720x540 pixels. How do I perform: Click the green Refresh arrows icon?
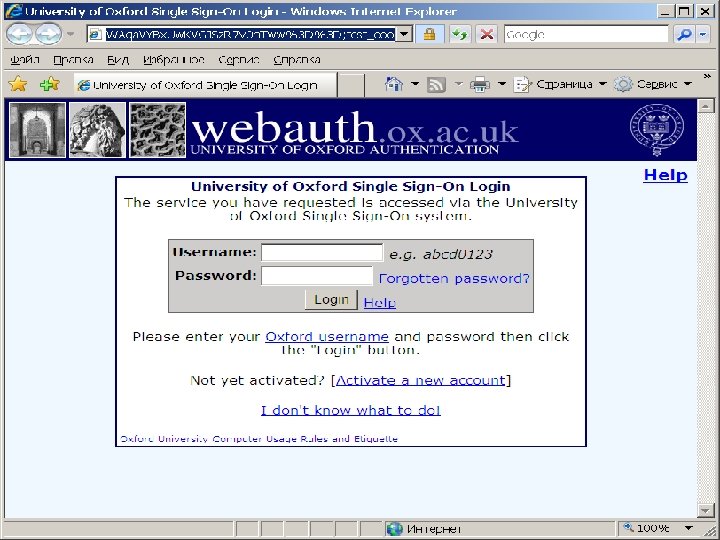(x=459, y=34)
